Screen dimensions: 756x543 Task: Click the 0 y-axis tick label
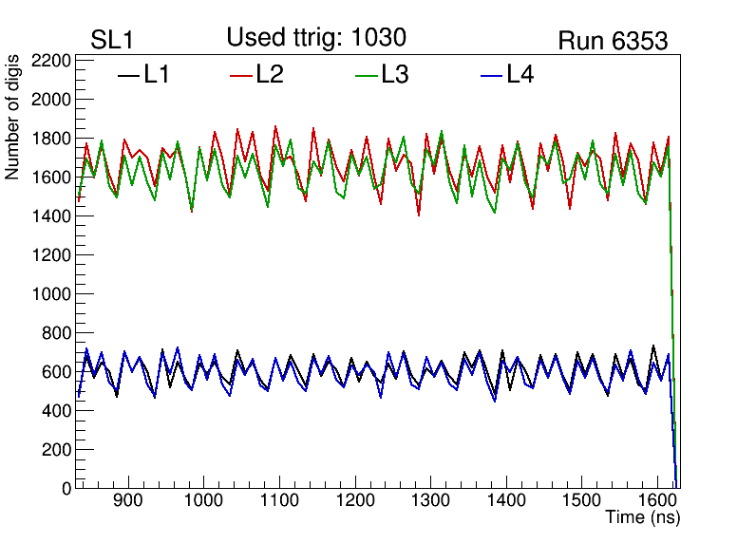tap(66, 489)
